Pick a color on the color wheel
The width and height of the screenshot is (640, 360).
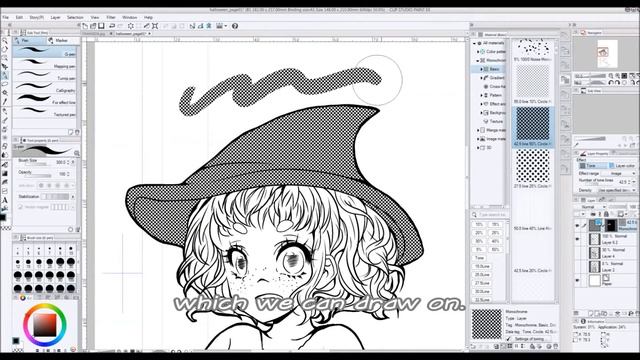[45, 325]
